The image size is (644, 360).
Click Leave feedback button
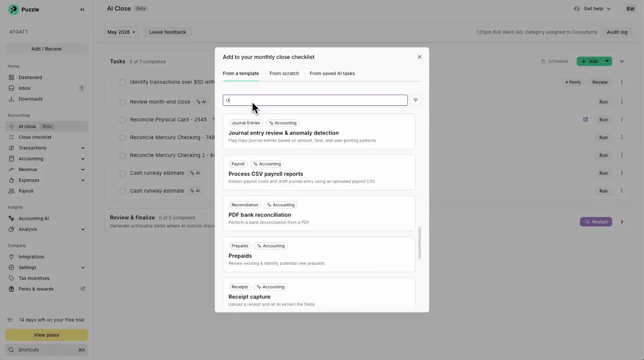pos(168,32)
